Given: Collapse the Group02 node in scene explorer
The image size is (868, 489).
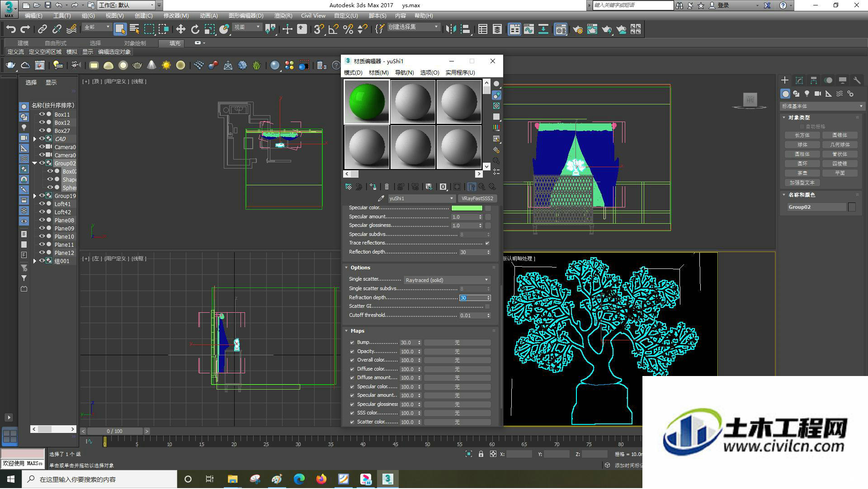Looking at the screenshot, I should (35, 163).
